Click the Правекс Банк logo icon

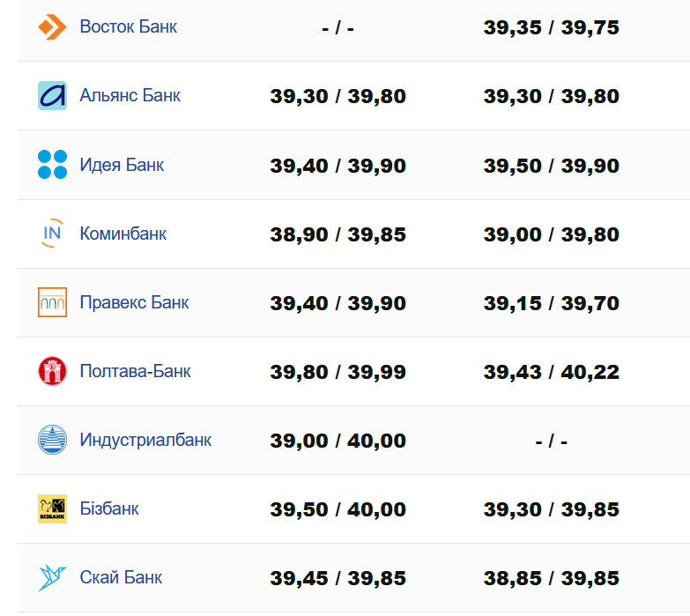point(52,302)
